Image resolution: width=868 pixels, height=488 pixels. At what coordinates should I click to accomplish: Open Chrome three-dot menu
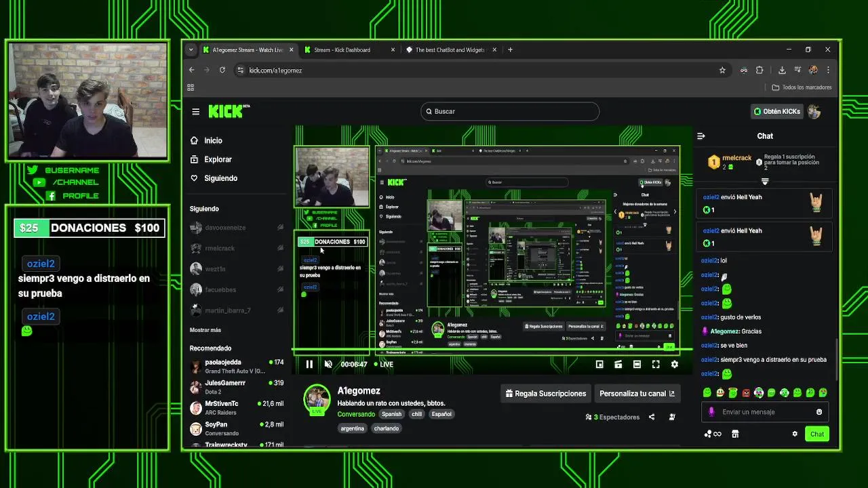[x=828, y=70]
